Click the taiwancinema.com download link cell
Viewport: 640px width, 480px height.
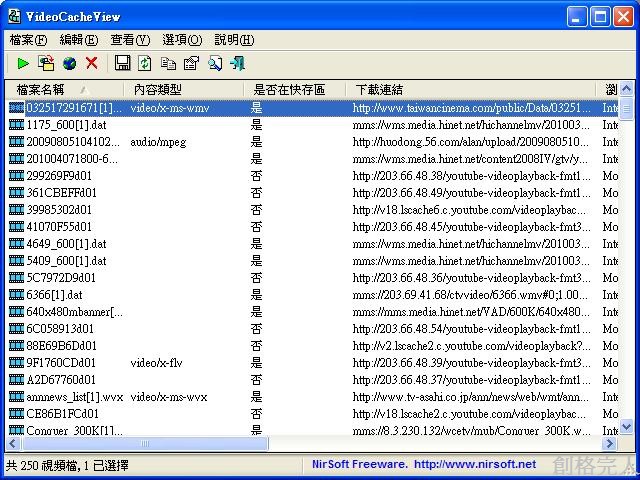pyautogui.click(x=471, y=108)
